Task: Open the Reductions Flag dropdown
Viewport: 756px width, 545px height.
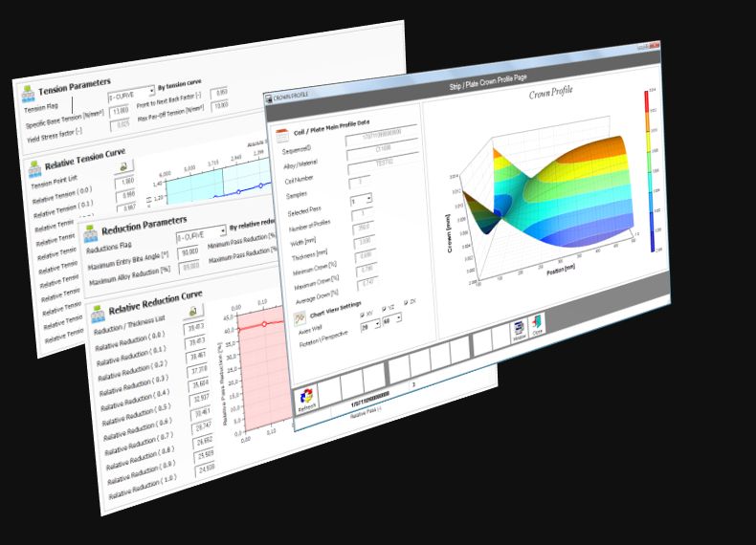Action: [x=221, y=235]
